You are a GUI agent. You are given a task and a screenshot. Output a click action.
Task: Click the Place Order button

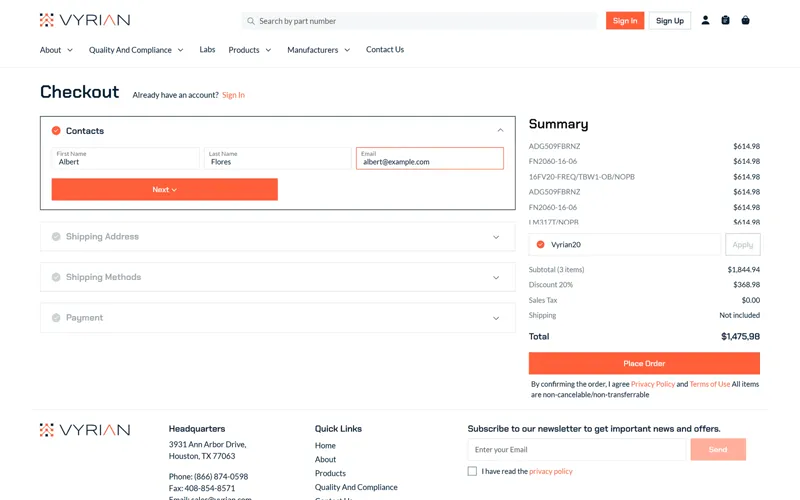tap(644, 363)
